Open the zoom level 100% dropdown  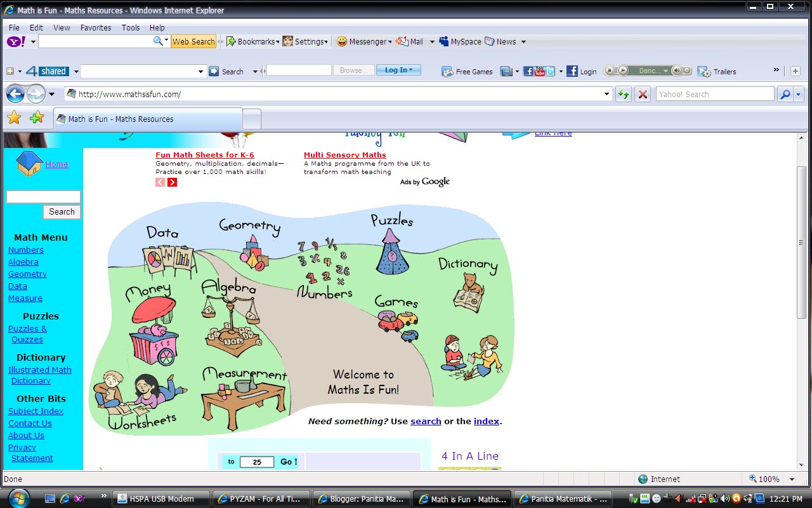[x=791, y=479]
